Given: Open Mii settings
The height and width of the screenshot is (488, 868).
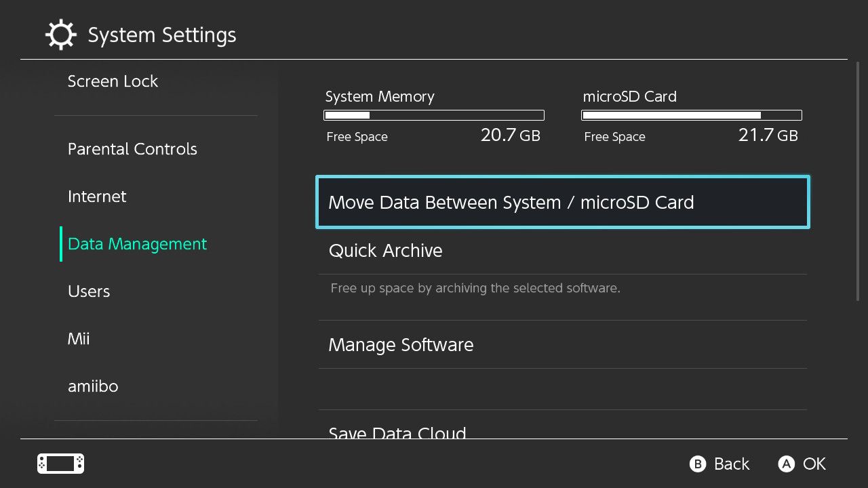Looking at the screenshot, I should click(x=79, y=339).
